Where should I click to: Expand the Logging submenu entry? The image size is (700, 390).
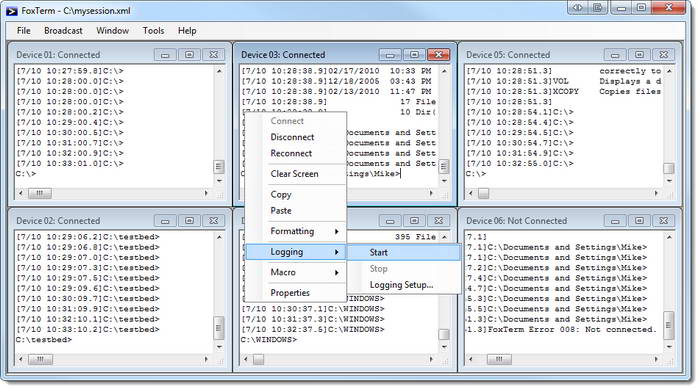[x=296, y=252]
